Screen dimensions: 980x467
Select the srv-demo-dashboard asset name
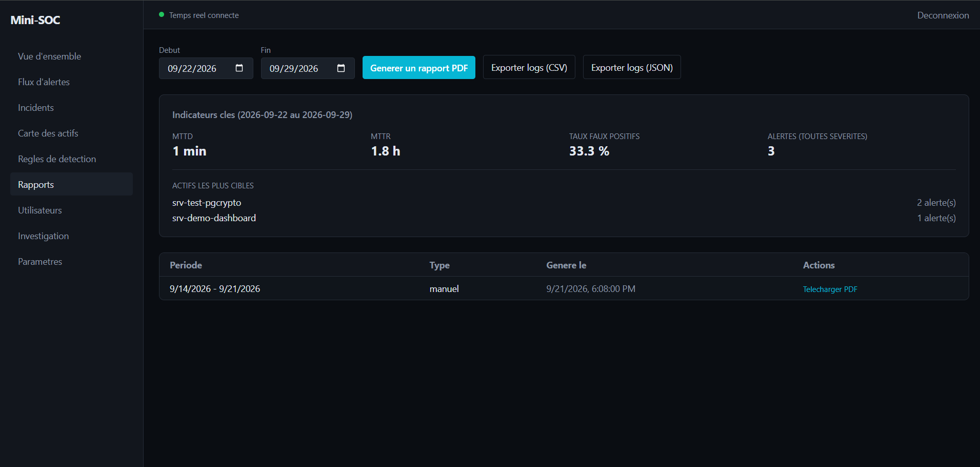click(214, 218)
